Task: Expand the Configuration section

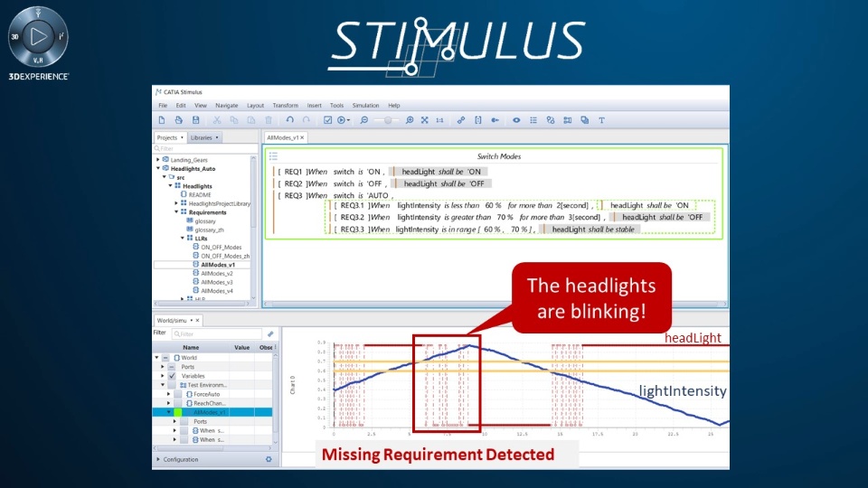Action: click(x=158, y=459)
